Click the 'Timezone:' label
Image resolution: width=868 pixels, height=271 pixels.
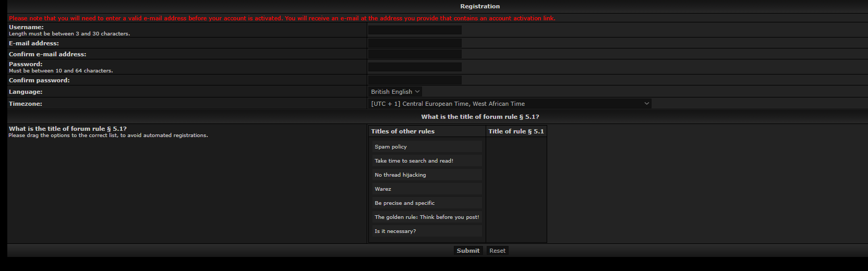pyautogui.click(x=26, y=104)
